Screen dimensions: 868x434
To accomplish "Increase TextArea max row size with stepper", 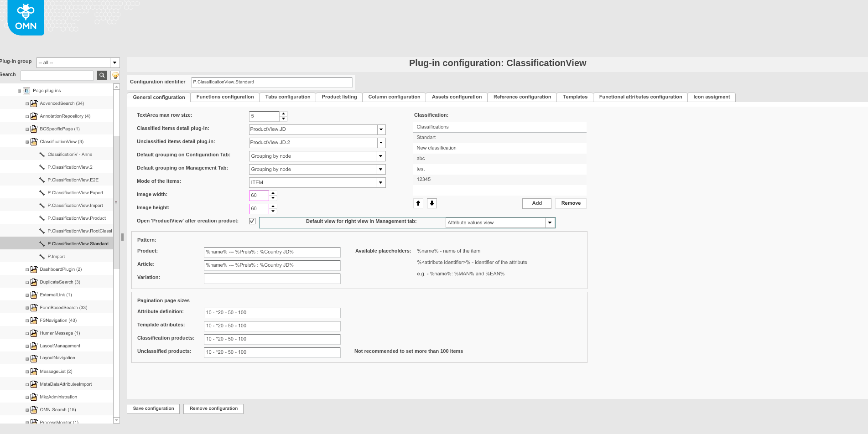I will pos(283,114).
